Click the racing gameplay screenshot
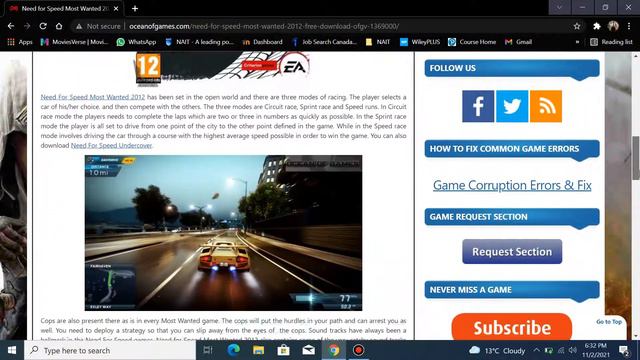 click(223, 233)
